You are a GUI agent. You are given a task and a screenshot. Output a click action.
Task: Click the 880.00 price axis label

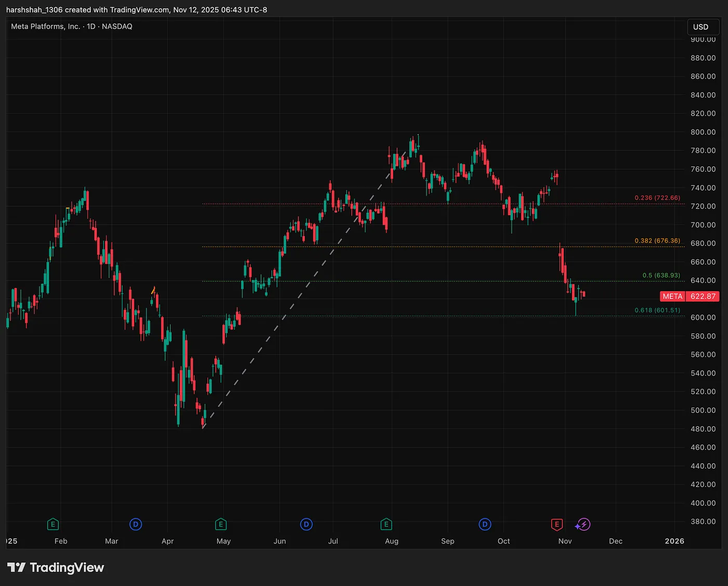[703, 58]
